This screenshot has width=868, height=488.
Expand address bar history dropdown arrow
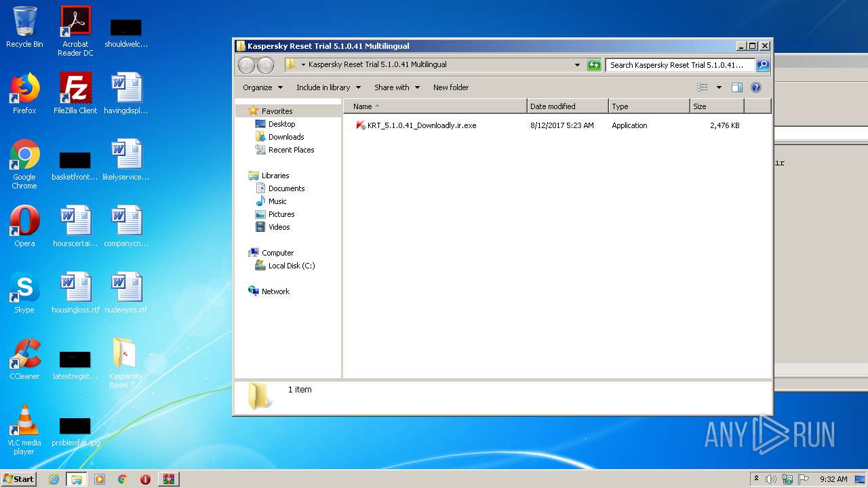tap(577, 65)
